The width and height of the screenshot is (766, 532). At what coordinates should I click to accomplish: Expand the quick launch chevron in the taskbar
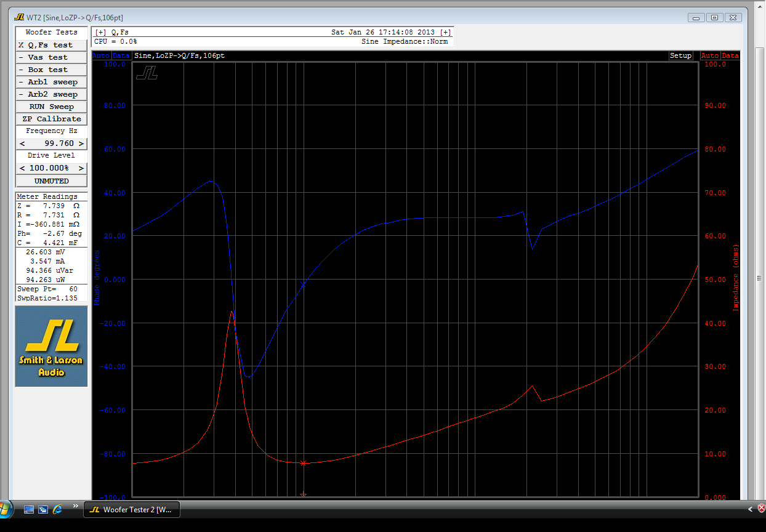(x=76, y=506)
